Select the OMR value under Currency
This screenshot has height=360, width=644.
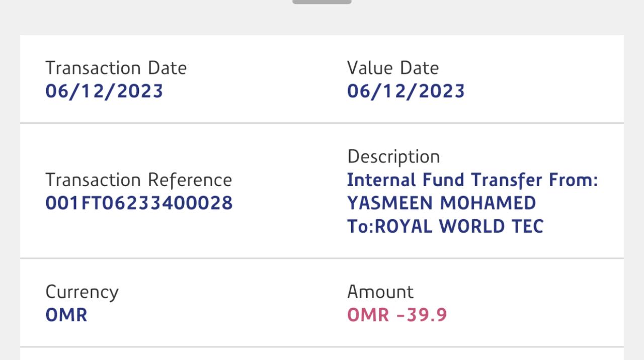(x=66, y=315)
